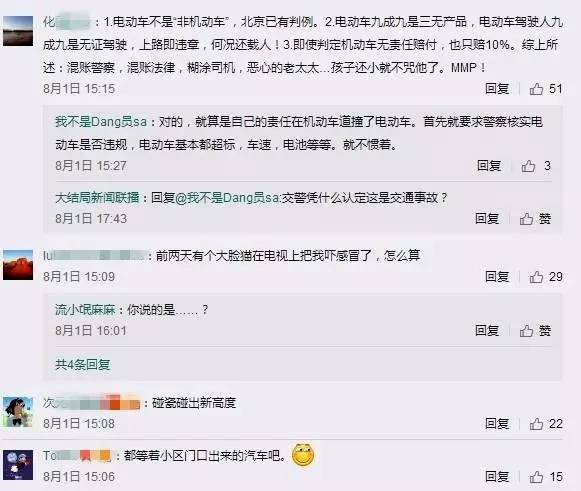This screenshot has width=581, height=491.
Task: Open the @我不是Dang员sa mention link
Action: point(227,198)
